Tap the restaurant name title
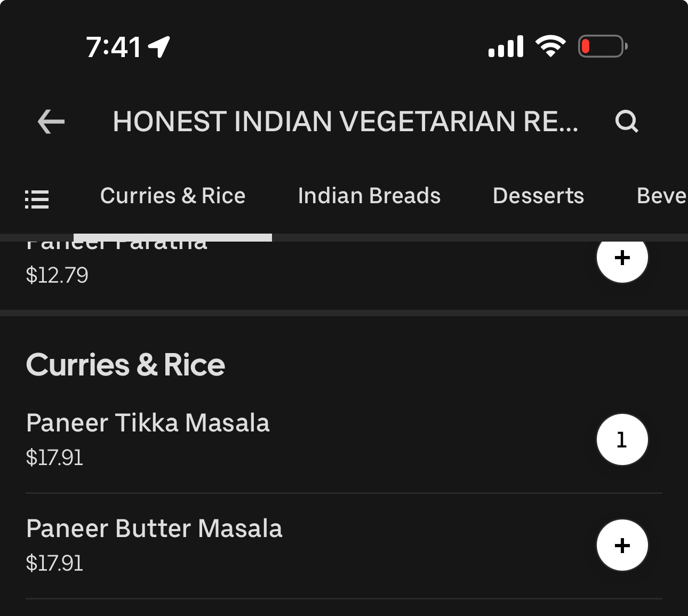Image resolution: width=688 pixels, height=616 pixels. [x=346, y=122]
